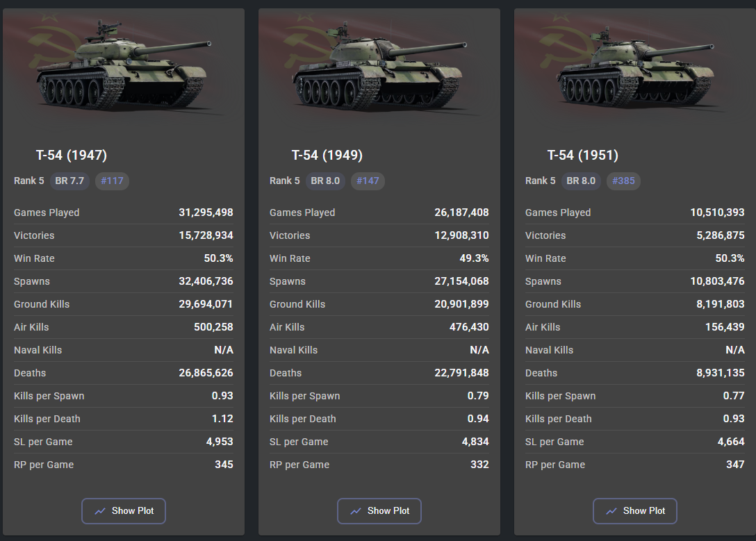Select the 49.3% Win Rate value

click(x=475, y=258)
